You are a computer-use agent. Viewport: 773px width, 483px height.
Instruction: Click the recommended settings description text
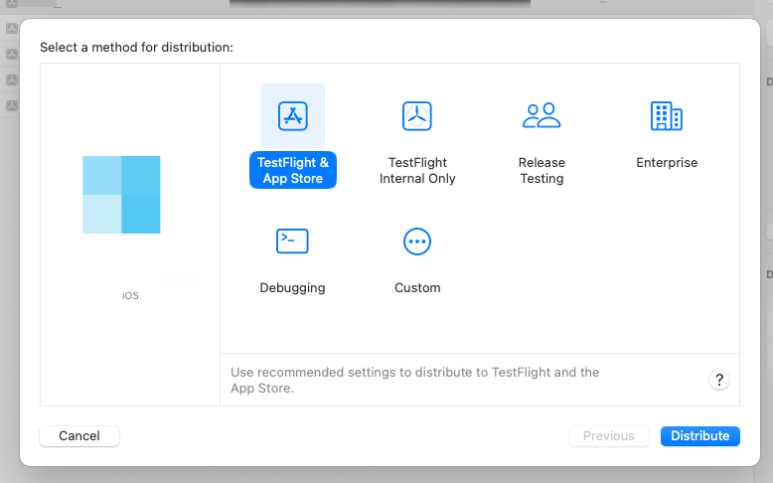click(415, 380)
